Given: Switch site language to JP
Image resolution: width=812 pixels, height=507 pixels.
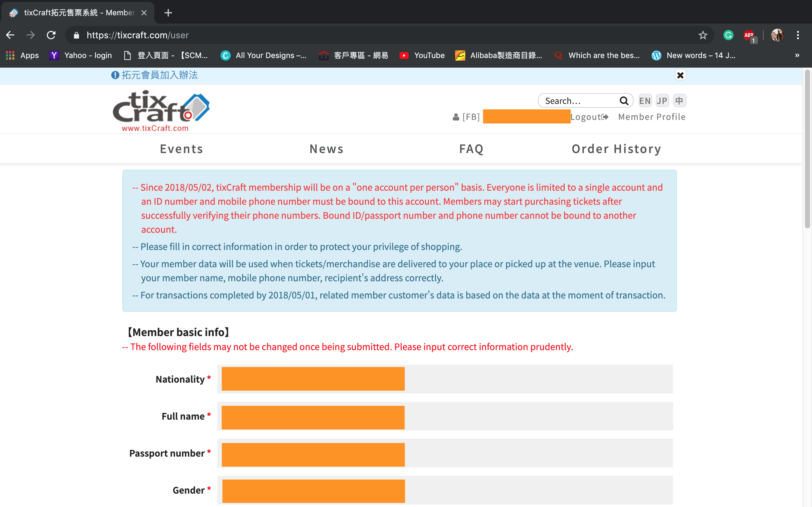Looking at the screenshot, I should 662,100.
